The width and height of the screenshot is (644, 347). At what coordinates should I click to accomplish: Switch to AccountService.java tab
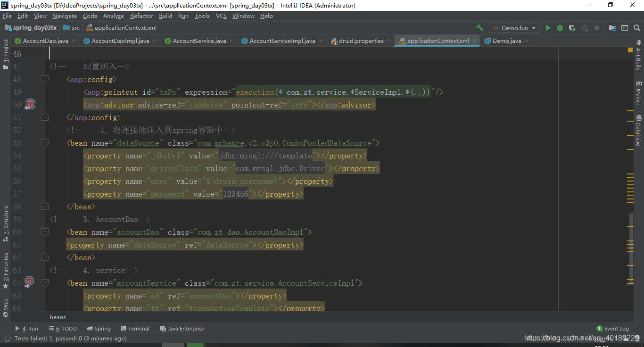pos(199,41)
